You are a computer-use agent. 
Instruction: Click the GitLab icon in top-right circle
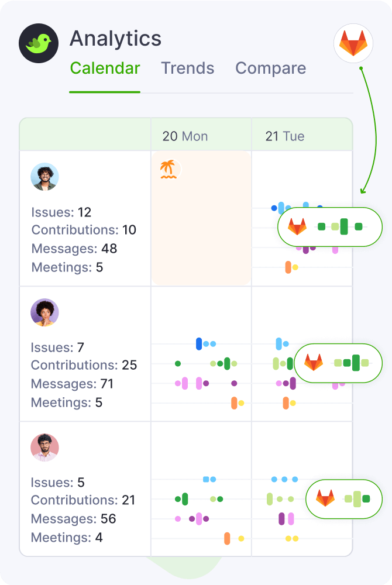[x=353, y=44]
